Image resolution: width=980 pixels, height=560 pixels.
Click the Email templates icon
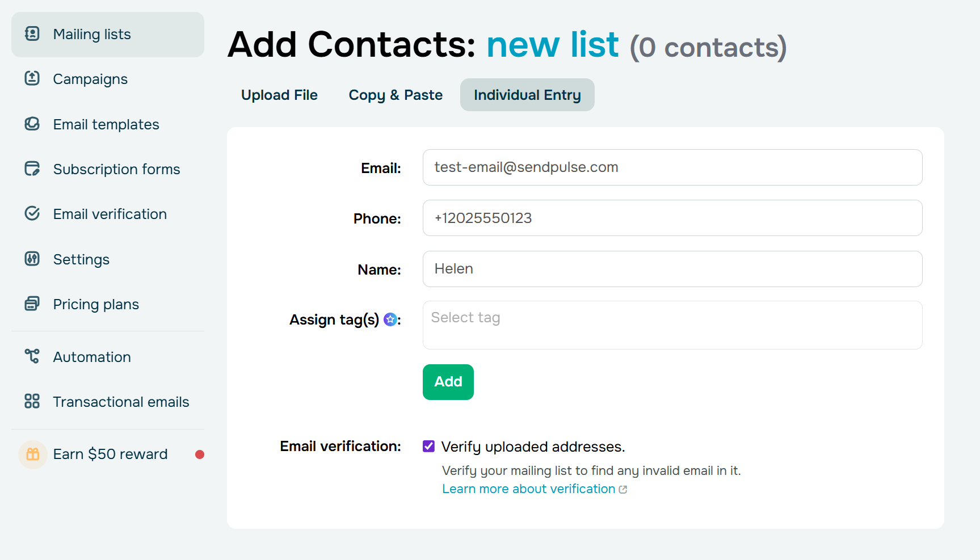click(32, 124)
